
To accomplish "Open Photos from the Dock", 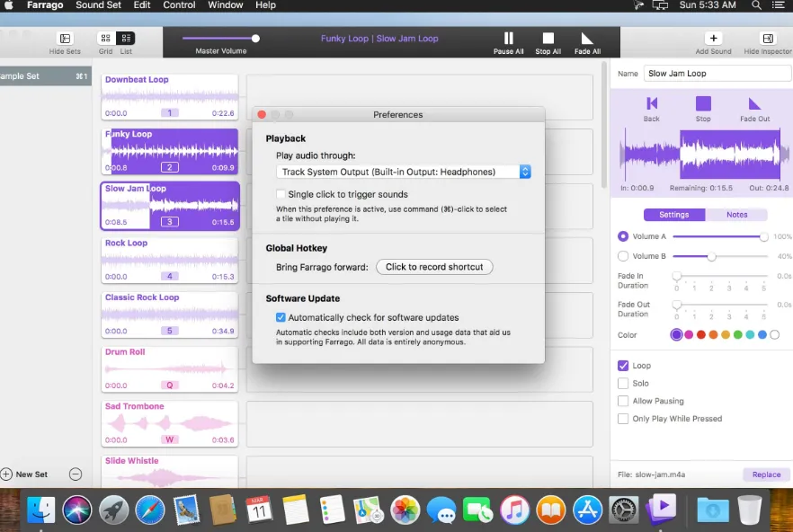I will click(x=405, y=510).
